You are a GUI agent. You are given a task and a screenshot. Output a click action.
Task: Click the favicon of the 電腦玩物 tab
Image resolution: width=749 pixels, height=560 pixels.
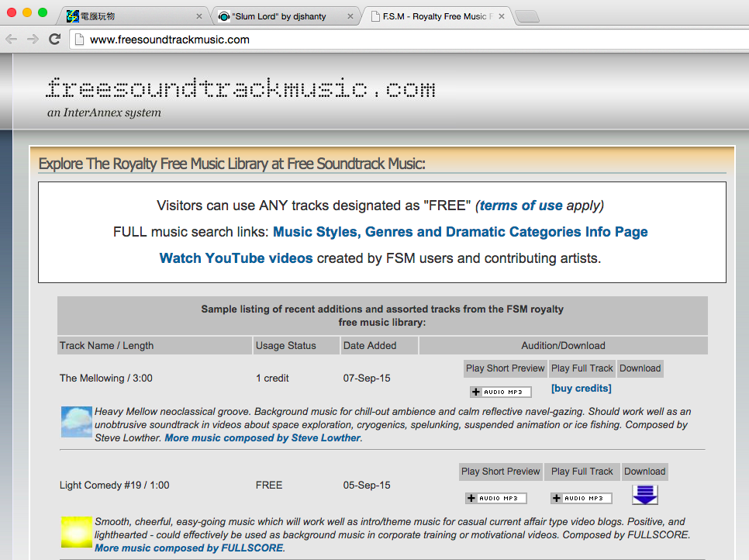point(73,16)
